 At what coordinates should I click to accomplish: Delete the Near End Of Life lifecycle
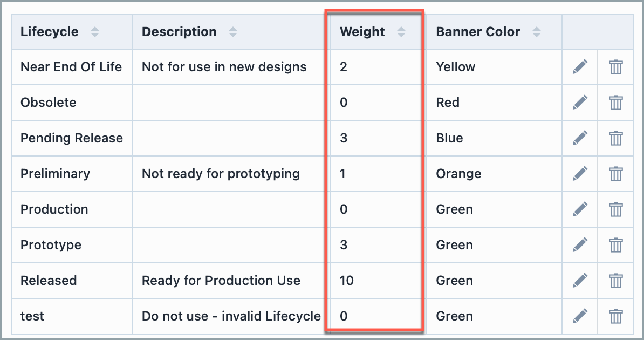pos(615,67)
